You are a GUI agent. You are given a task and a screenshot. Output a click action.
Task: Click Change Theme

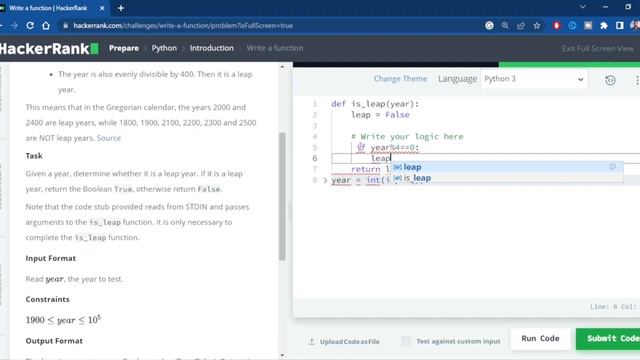click(400, 79)
